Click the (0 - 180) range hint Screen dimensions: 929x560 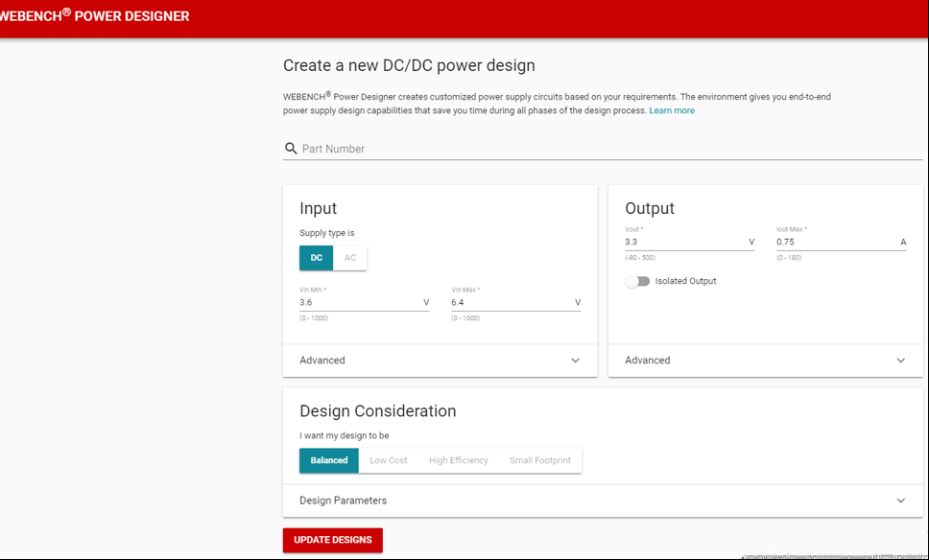pyautogui.click(x=789, y=258)
